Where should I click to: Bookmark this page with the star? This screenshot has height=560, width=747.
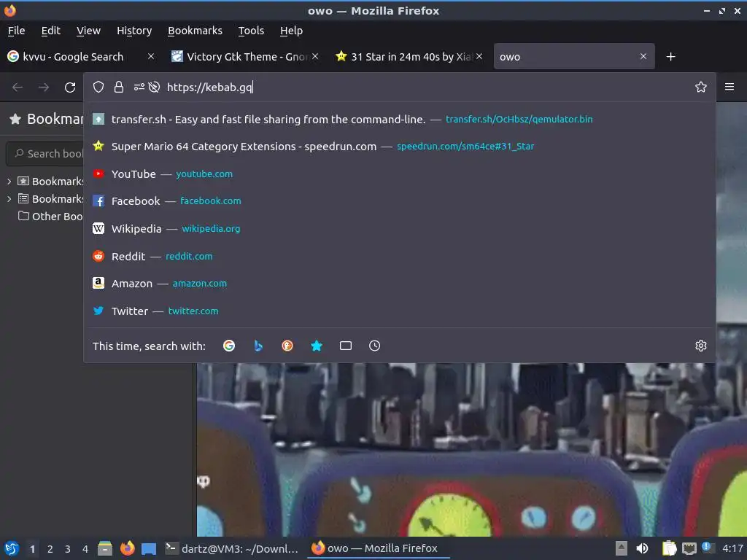(701, 87)
